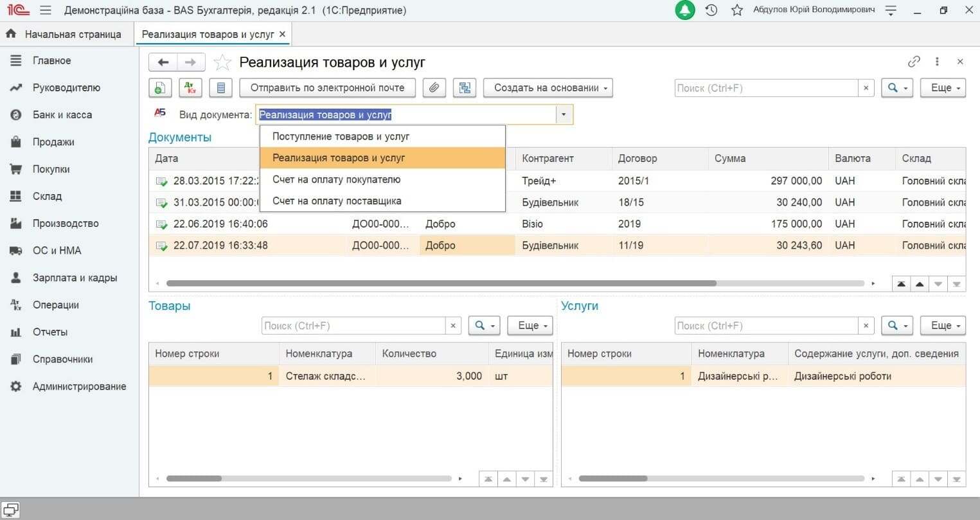This screenshot has width=980, height=520.
Task: Click the create new document icon
Action: (x=160, y=88)
